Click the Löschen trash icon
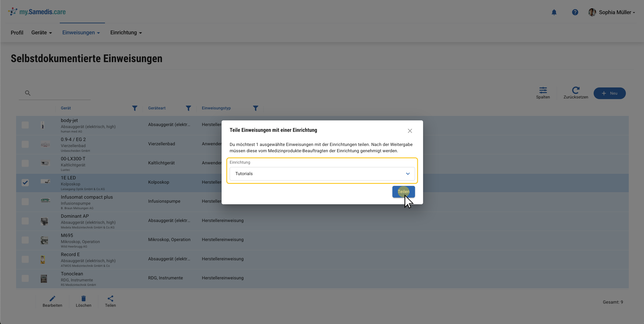The height and width of the screenshot is (324, 644). coord(83,298)
